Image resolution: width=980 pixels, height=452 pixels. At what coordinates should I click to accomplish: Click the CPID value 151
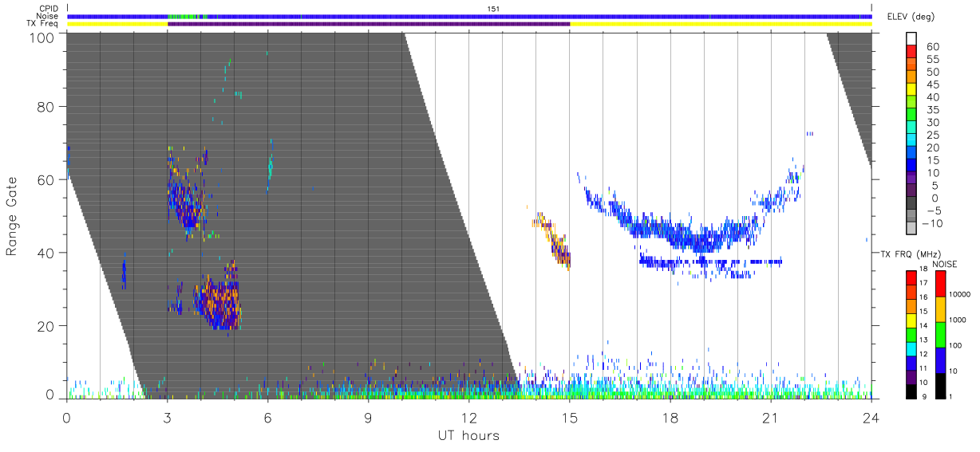tap(492, 9)
